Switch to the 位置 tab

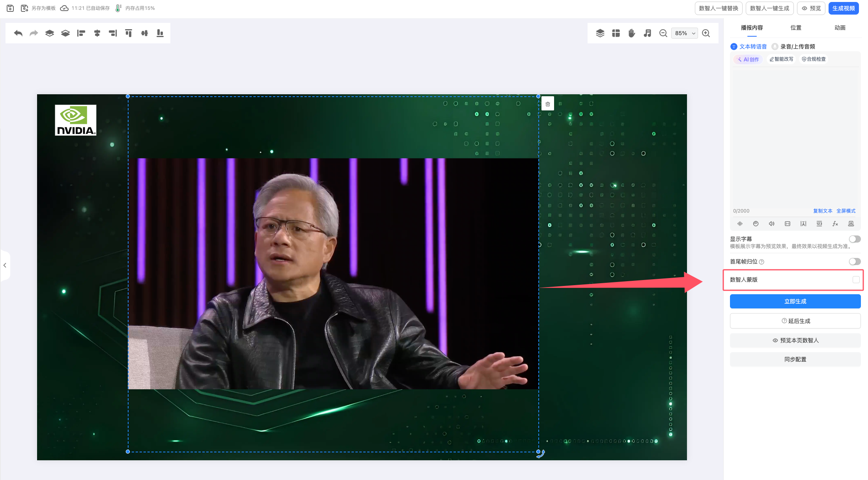coord(796,28)
